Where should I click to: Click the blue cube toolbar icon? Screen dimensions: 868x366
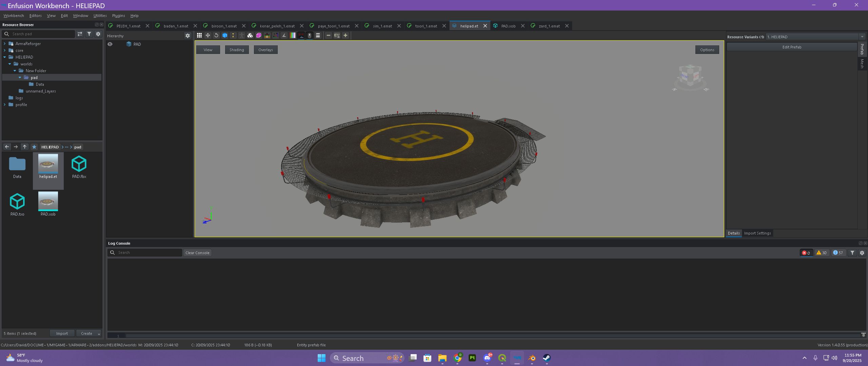tap(225, 35)
